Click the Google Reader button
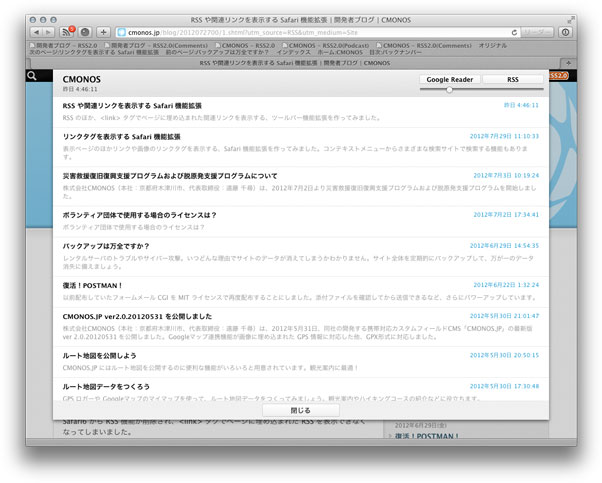 coord(450,79)
